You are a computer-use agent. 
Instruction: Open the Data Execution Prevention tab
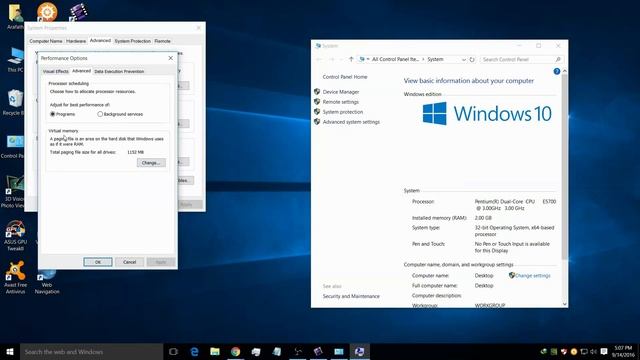coord(119,71)
